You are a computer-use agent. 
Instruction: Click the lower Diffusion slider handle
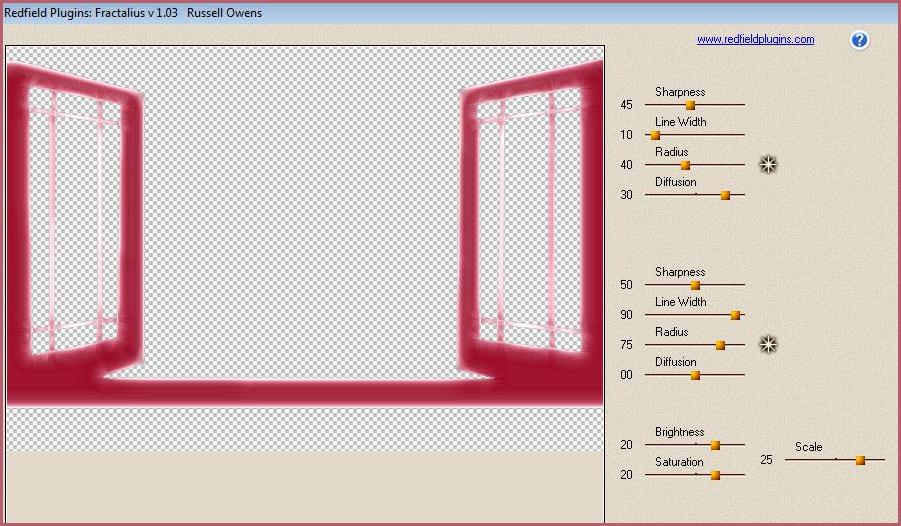pyautogui.click(x=695, y=375)
